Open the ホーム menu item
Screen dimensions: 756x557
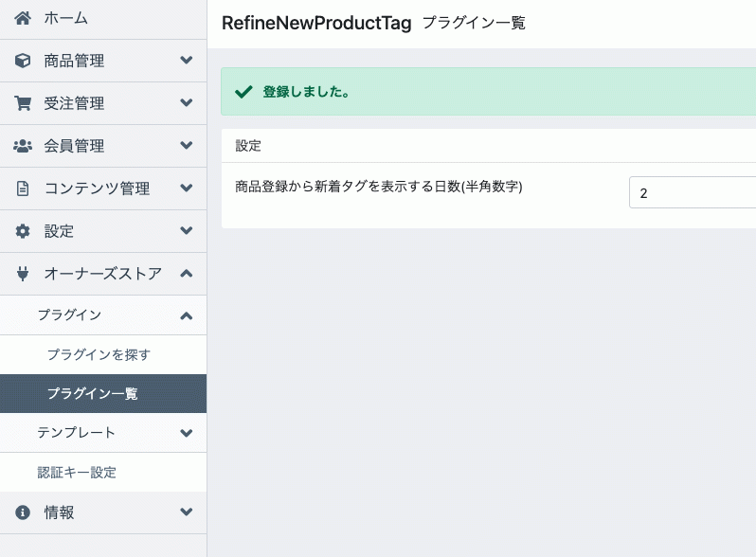pyautogui.click(x=65, y=18)
